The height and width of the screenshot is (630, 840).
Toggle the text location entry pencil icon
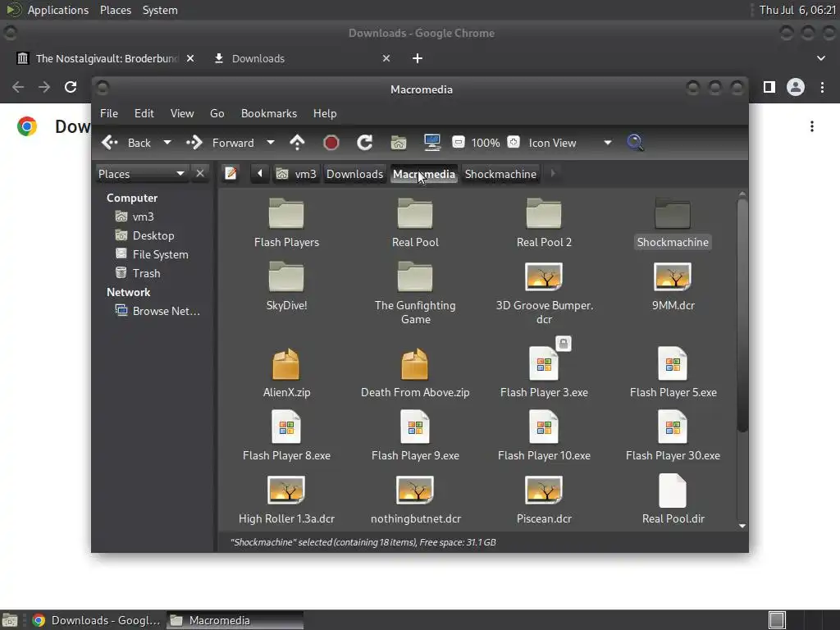click(231, 174)
